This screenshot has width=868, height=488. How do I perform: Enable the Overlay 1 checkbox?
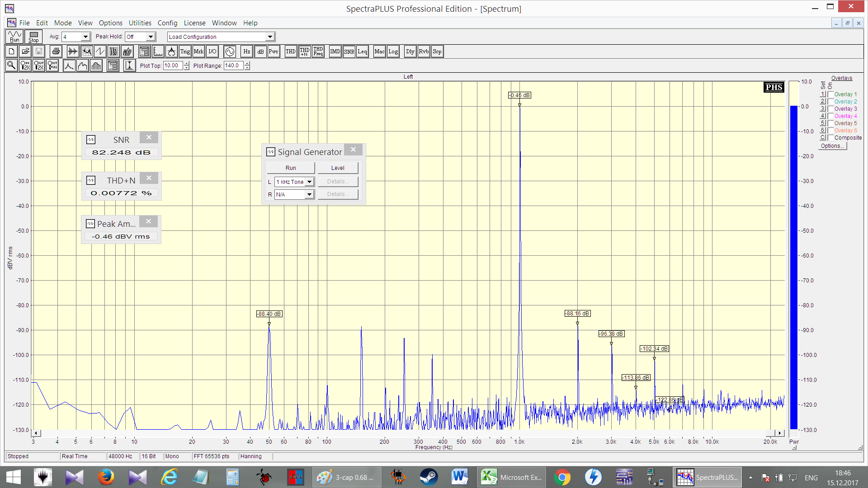pos(831,94)
